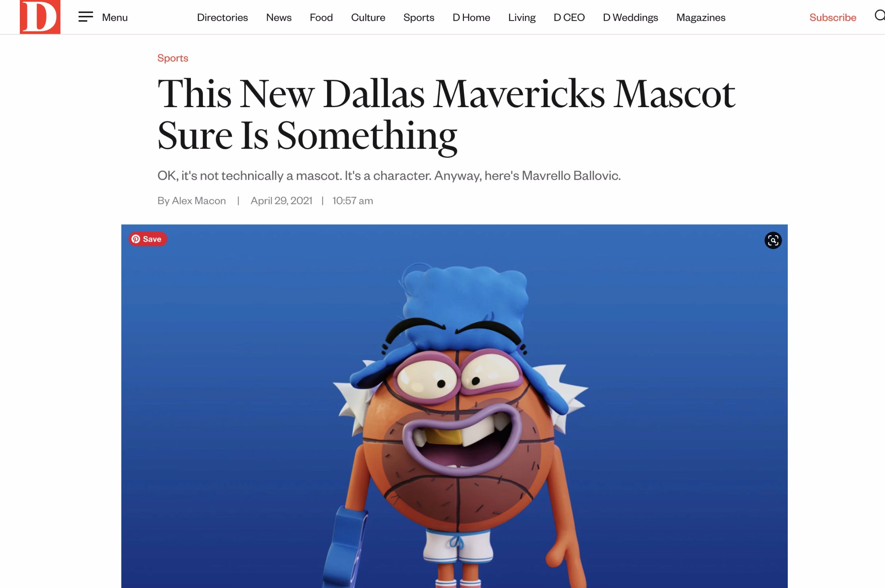The width and height of the screenshot is (885, 588).
Task: Click the Mavrello Ballovic mascot image
Action: [x=454, y=406]
